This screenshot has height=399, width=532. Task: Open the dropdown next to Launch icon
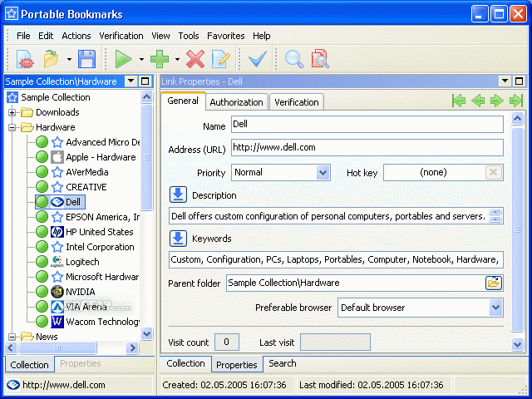[x=141, y=59]
